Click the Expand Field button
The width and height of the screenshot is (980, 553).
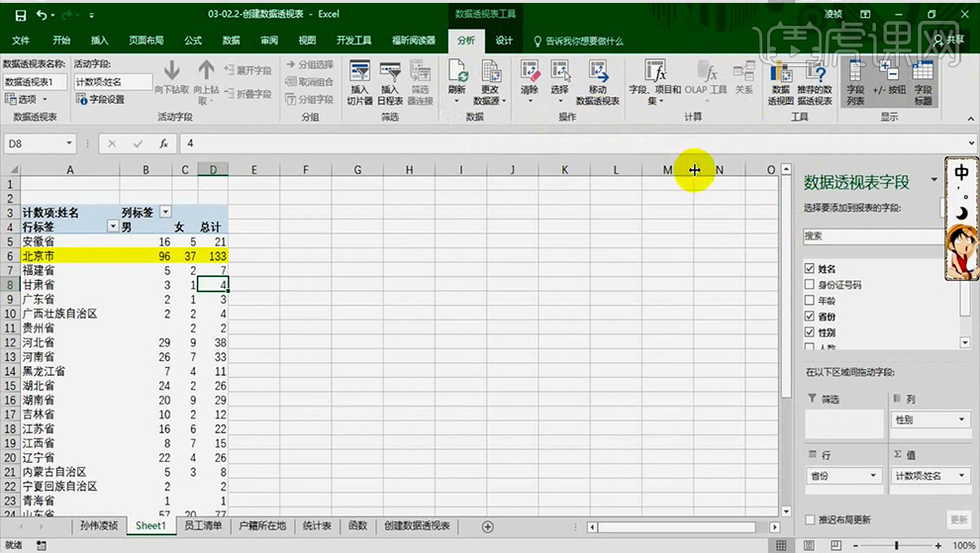(x=248, y=70)
